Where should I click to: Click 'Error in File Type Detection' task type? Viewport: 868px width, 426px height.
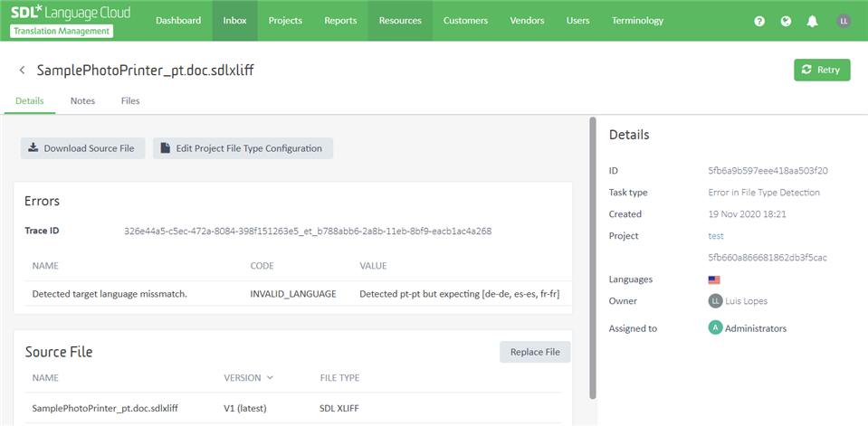764,193
